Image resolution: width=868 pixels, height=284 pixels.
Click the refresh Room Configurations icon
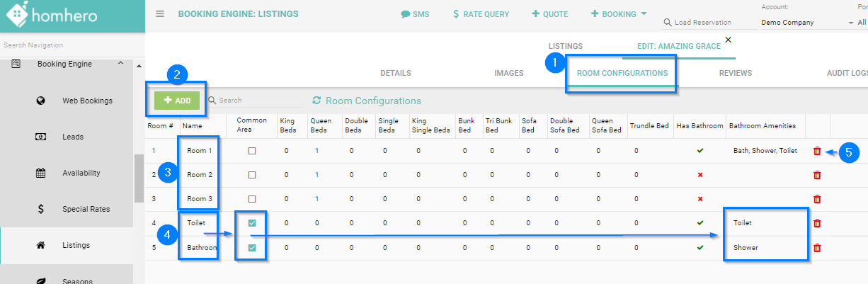point(316,101)
